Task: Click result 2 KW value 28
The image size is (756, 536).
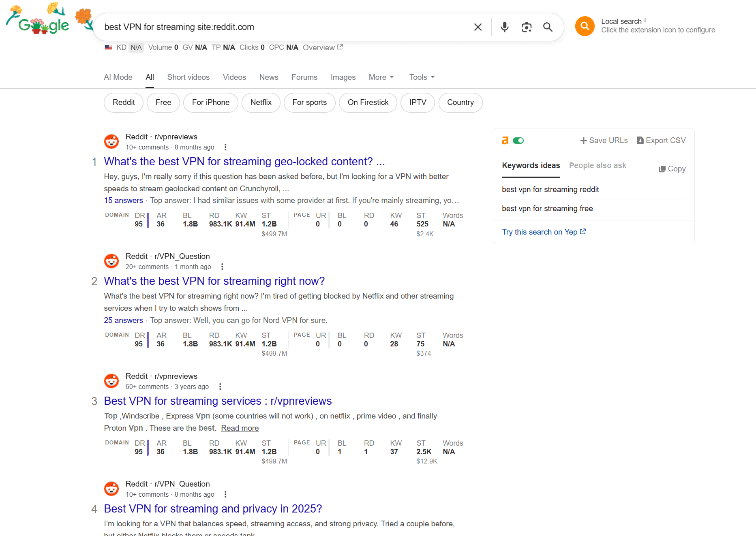Action: pos(394,344)
